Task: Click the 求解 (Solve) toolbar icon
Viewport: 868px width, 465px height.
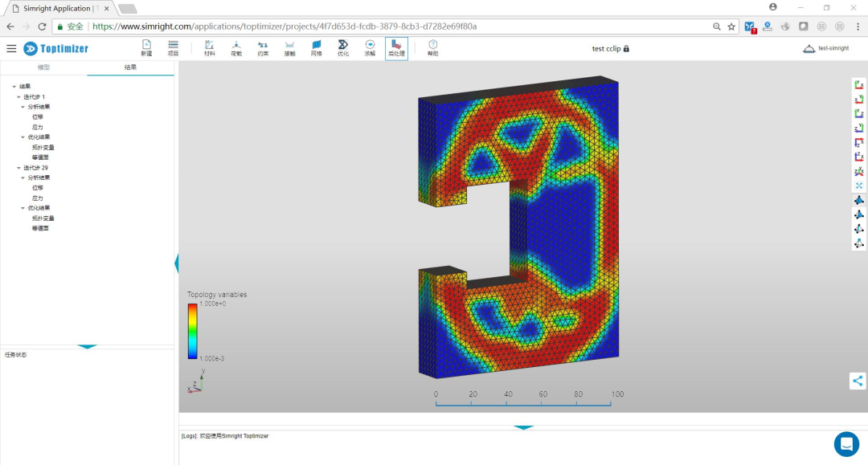Action: (370, 48)
